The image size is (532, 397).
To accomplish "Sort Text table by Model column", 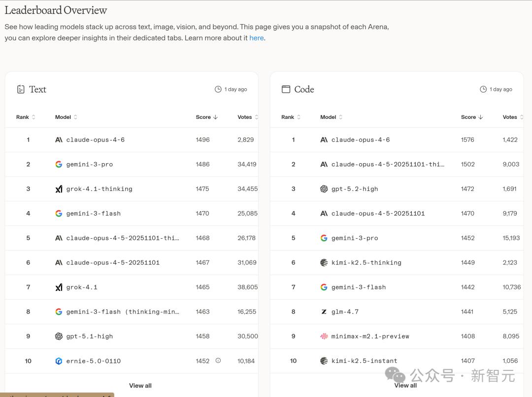I will click(x=66, y=117).
